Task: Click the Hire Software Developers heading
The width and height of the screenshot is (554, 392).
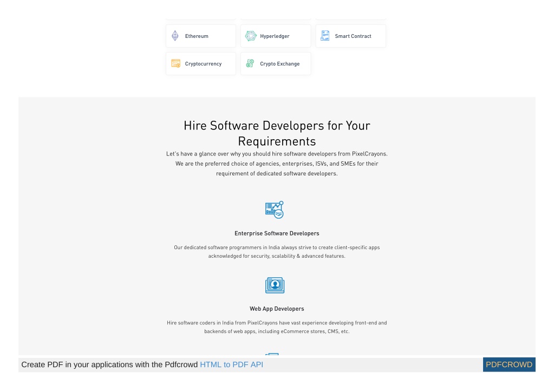Action: point(277,133)
